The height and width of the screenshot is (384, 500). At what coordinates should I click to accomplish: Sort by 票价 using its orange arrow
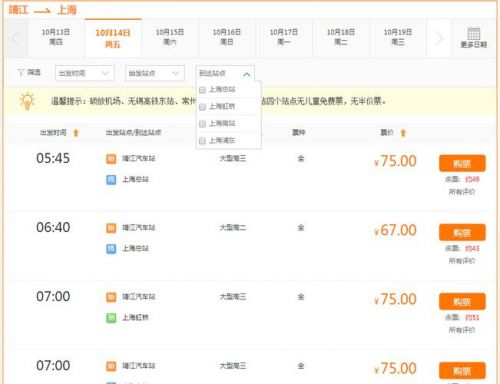(x=403, y=133)
